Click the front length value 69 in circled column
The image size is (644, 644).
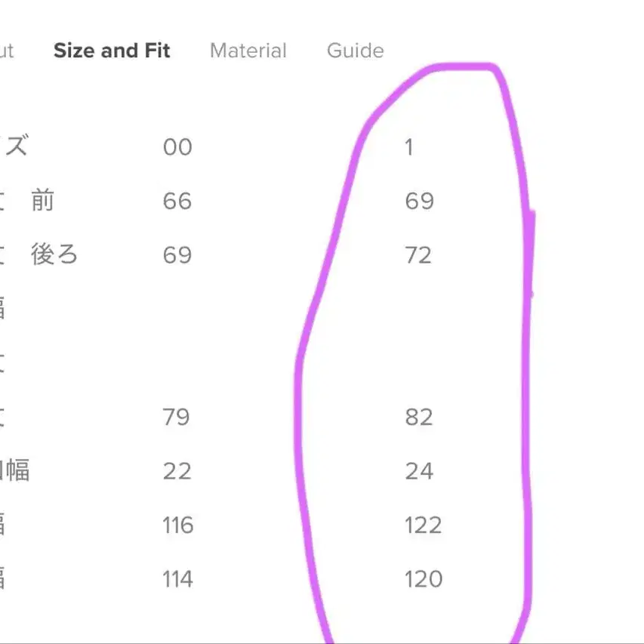click(418, 201)
